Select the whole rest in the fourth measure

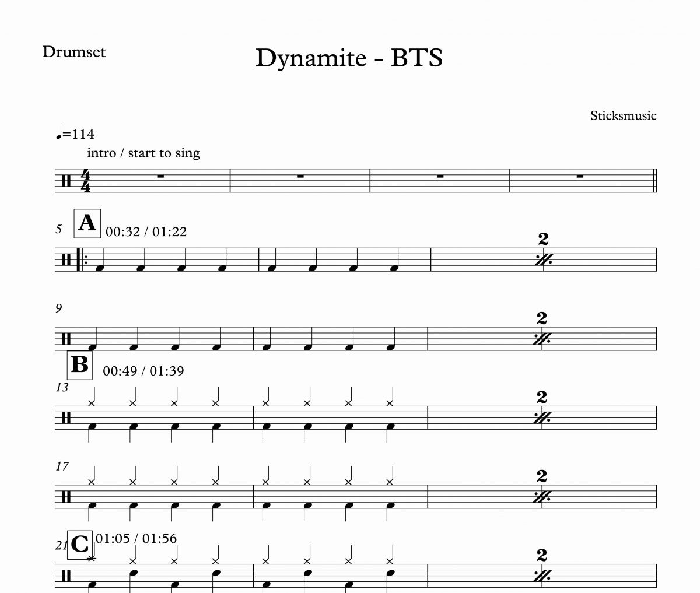(x=580, y=175)
